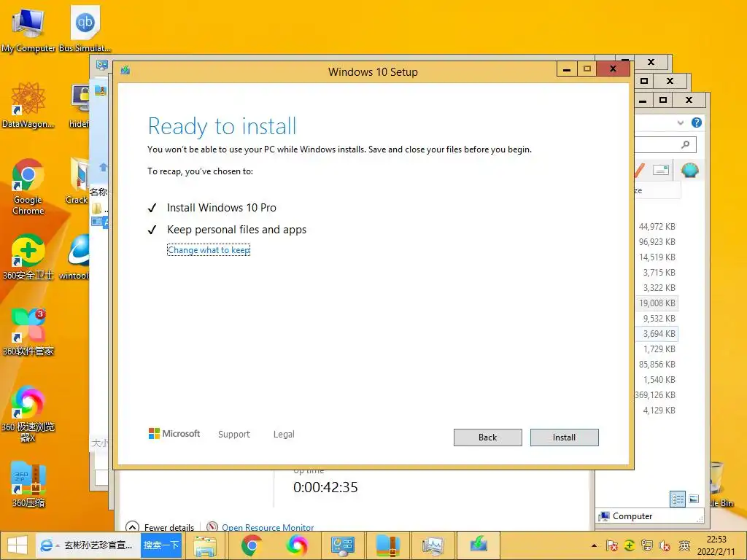Switch to Task Manager taskbar icon
Image resolution: width=747 pixels, height=560 pixels.
(433, 545)
